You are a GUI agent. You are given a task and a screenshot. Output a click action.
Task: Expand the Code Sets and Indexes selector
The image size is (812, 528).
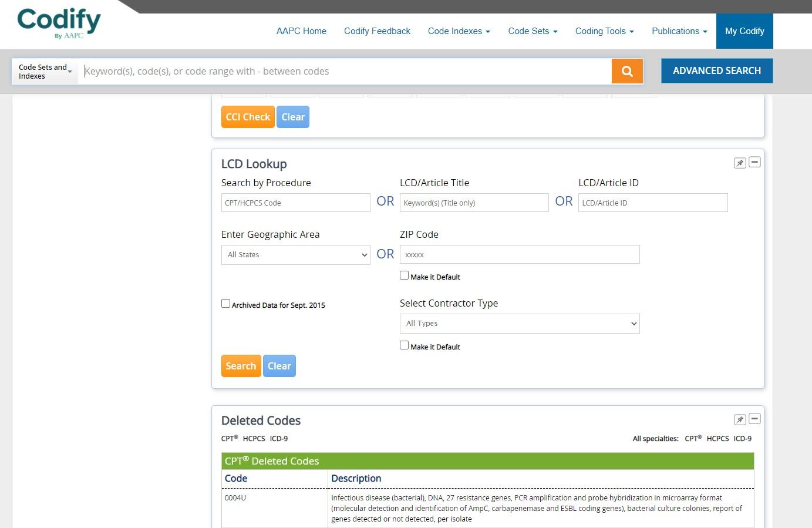(x=44, y=71)
